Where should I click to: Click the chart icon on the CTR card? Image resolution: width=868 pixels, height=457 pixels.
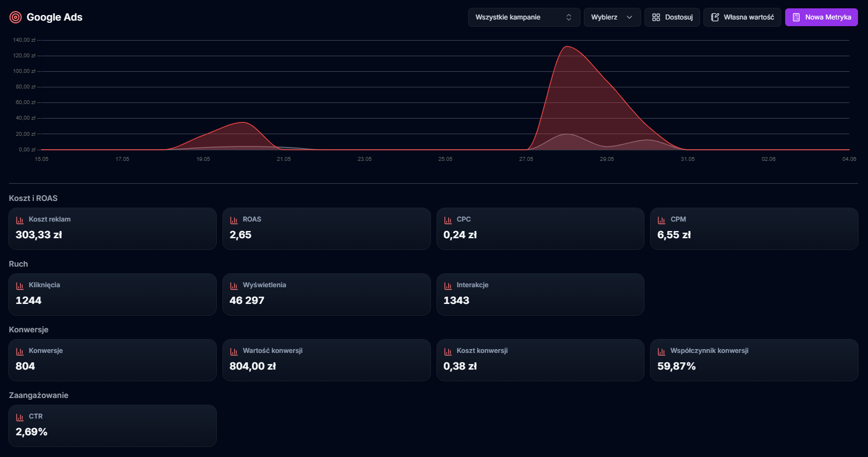20,417
